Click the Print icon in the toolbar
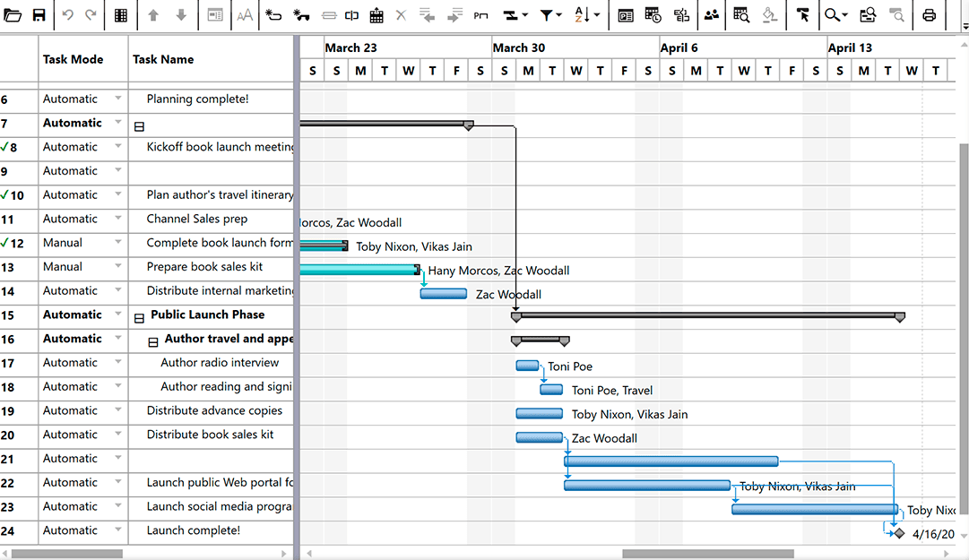The height and width of the screenshot is (560, 969). click(929, 15)
